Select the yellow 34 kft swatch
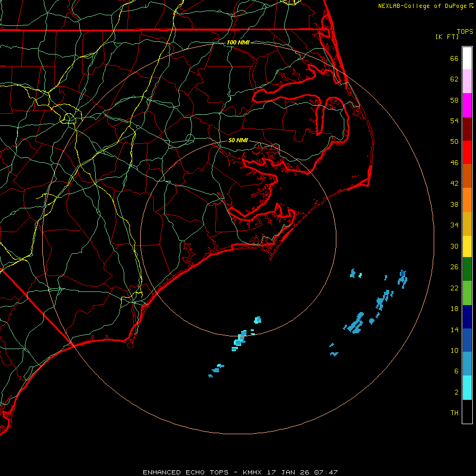 [467, 246]
